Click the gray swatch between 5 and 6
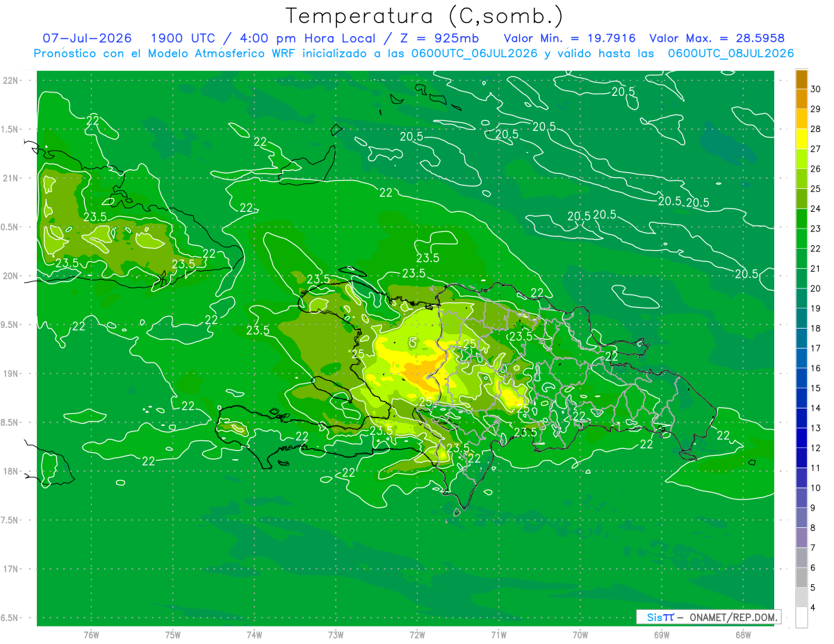Viewport: 834px width, 644px height. pyautogui.click(x=801, y=578)
